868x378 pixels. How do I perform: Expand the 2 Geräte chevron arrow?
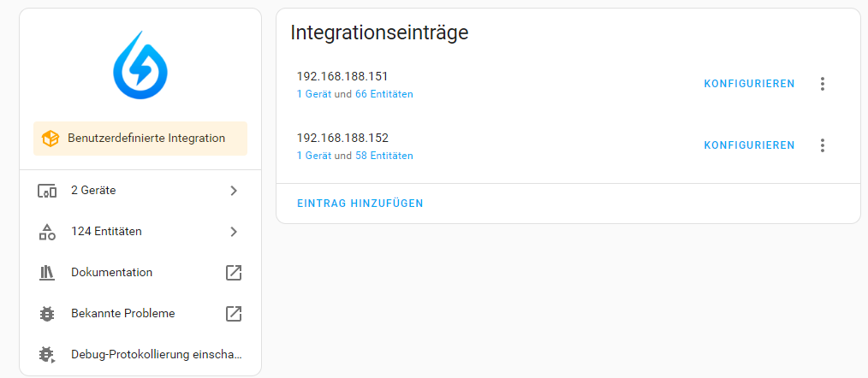(x=234, y=191)
